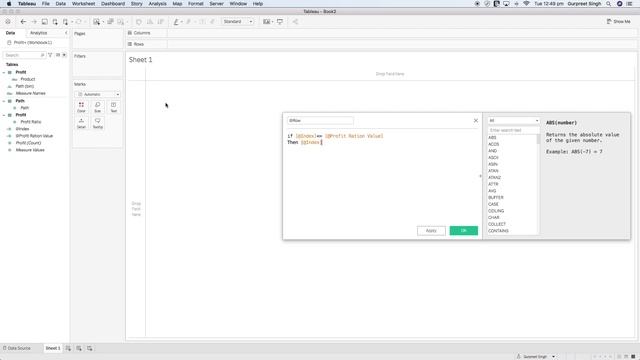Open the Show Me panel
Image resolution: width=640 pixels, height=360 pixels.
click(618, 22)
